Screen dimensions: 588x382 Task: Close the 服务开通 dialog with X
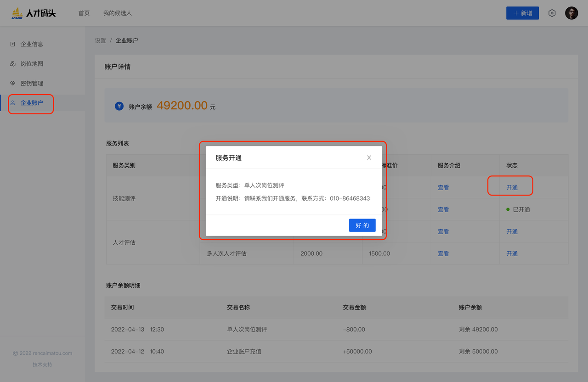click(369, 157)
